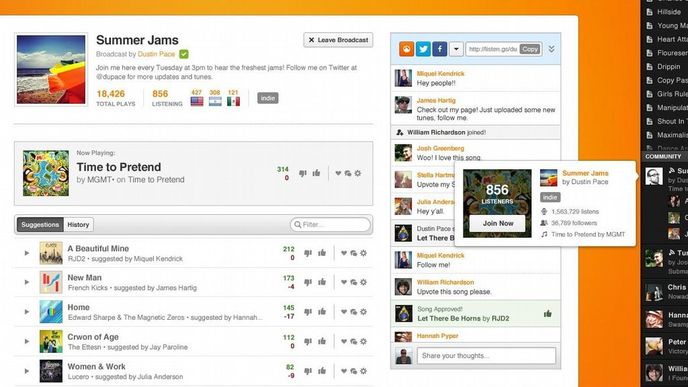Image resolution: width=688 pixels, height=387 pixels.
Task: Click Join Now in the popup
Action: click(498, 223)
